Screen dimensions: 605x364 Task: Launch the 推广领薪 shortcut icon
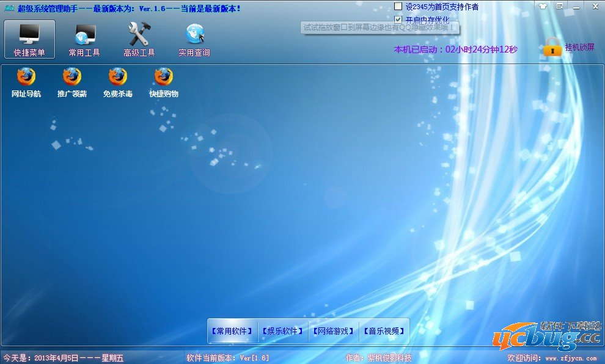[x=72, y=77]
